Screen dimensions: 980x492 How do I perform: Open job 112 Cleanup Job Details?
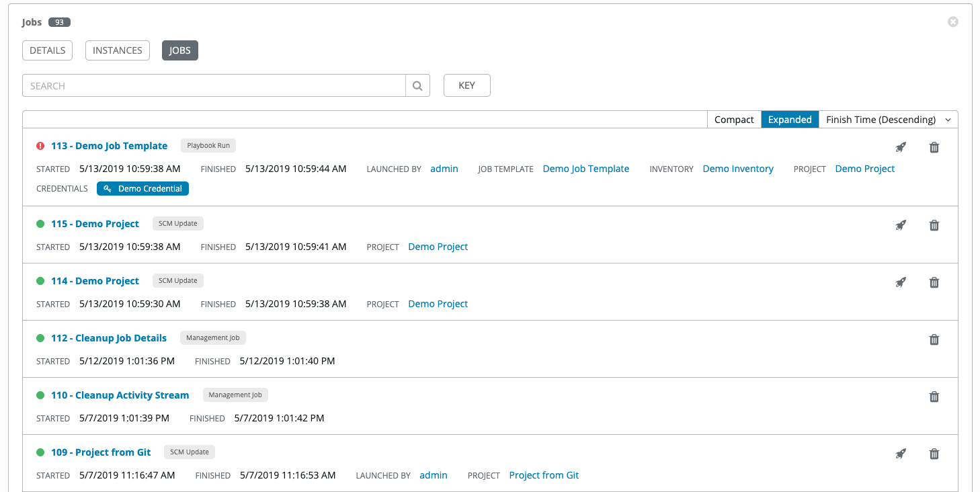(109, 338)
